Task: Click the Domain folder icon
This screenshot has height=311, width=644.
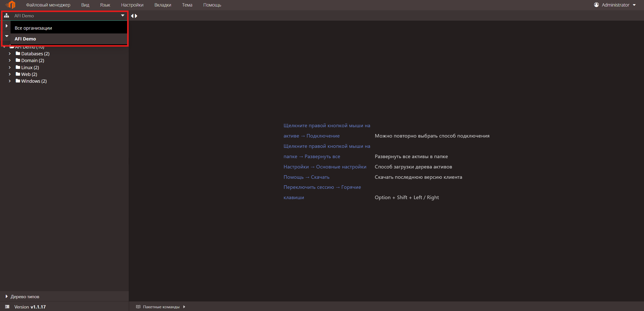Action: (x=18, y=60)
